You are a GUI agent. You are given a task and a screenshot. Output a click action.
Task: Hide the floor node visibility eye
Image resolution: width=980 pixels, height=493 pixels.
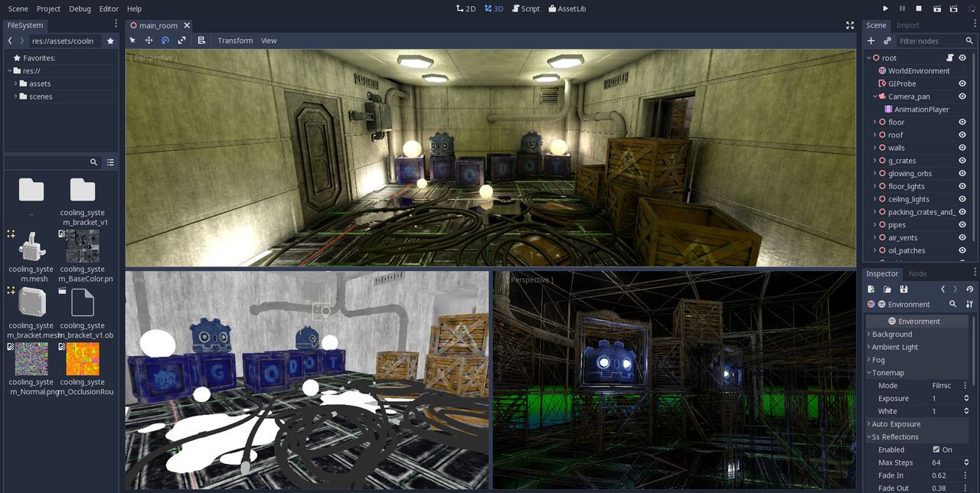pos(962,122)
